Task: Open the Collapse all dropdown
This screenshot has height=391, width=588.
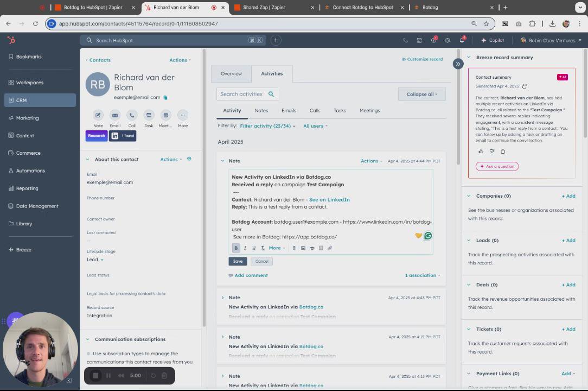Action: point(422,94)
